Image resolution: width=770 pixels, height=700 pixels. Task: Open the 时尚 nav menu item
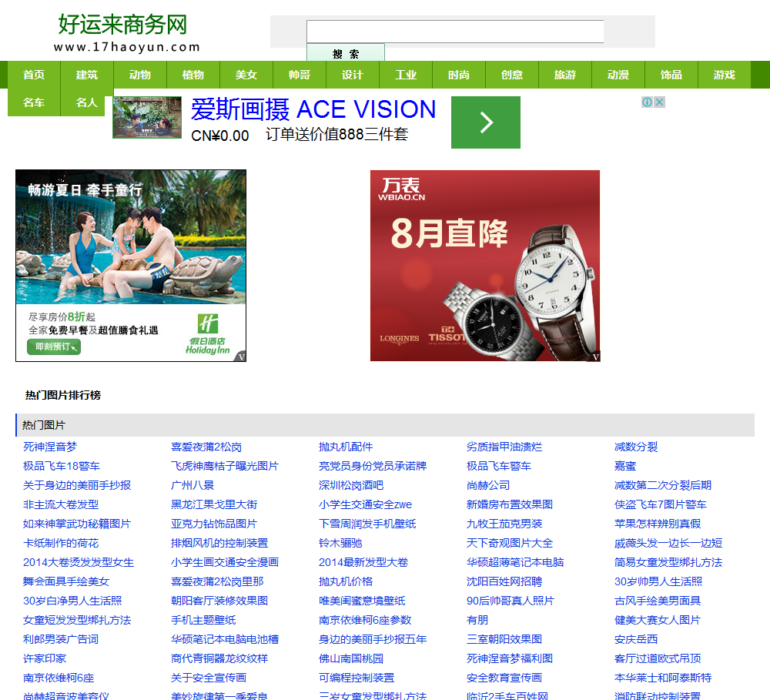point(459,75)
